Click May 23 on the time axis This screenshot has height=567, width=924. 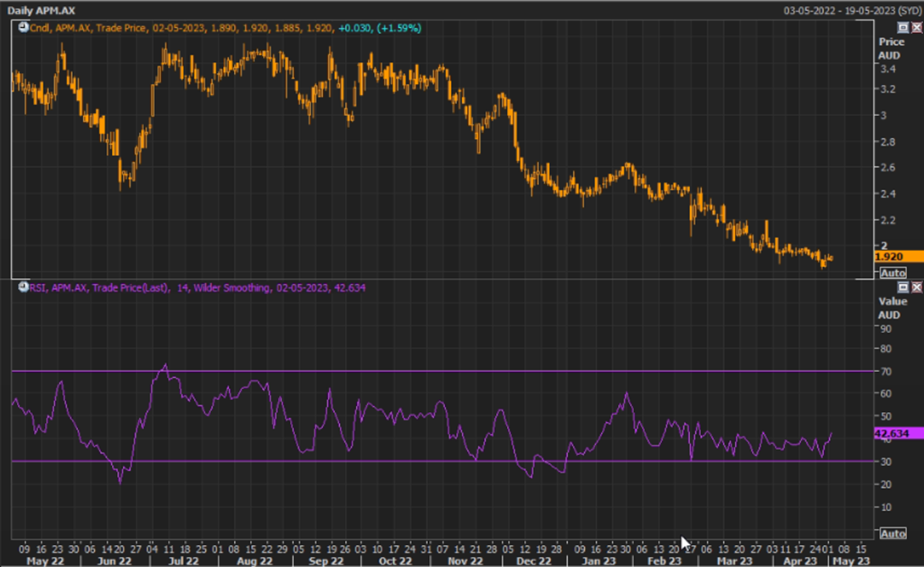point(849,561)
